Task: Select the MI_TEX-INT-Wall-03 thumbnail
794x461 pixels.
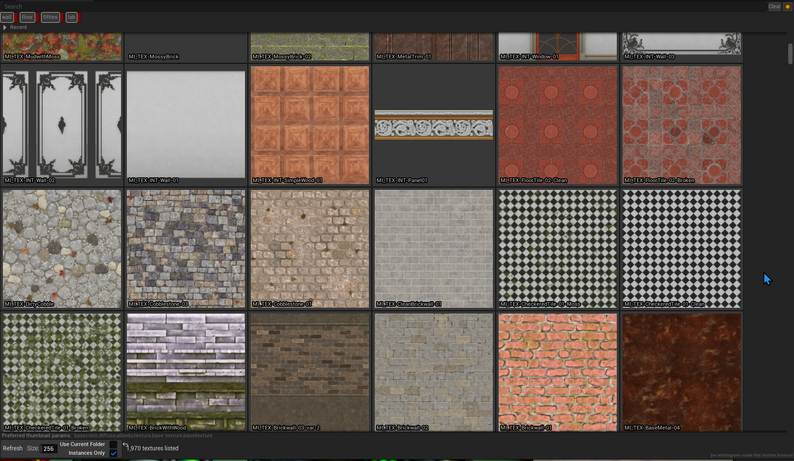Action: click(x=682, y=47)
